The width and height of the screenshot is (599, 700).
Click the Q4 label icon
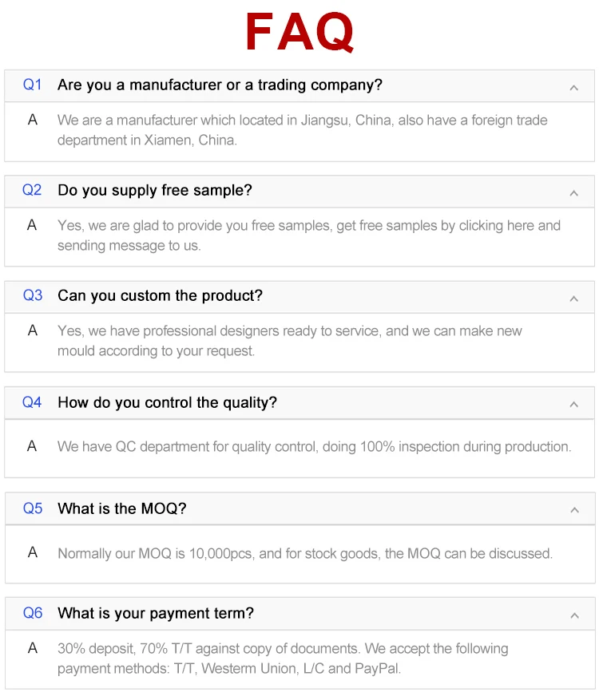click(x=32, y=402)
